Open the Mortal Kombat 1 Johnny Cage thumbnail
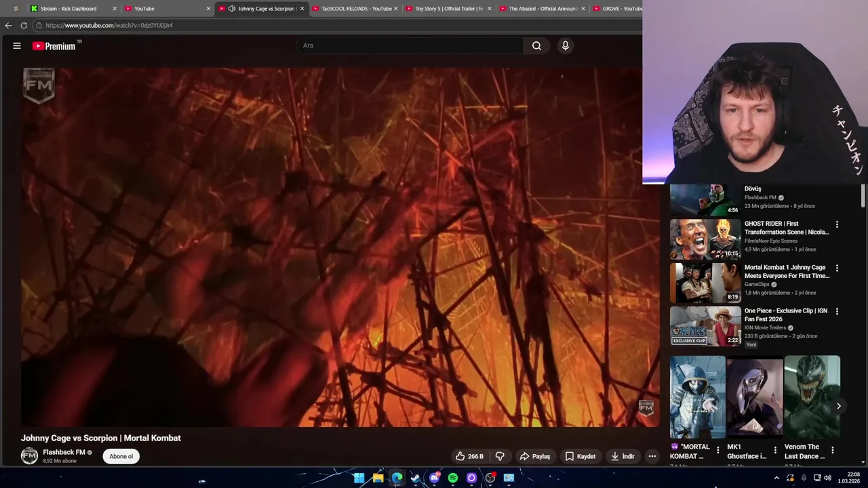868x488 pixels. 705,283
